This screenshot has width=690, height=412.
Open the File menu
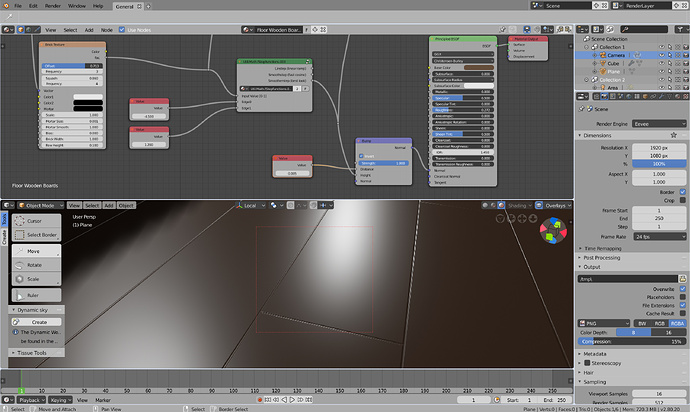(x=18, y=6)
